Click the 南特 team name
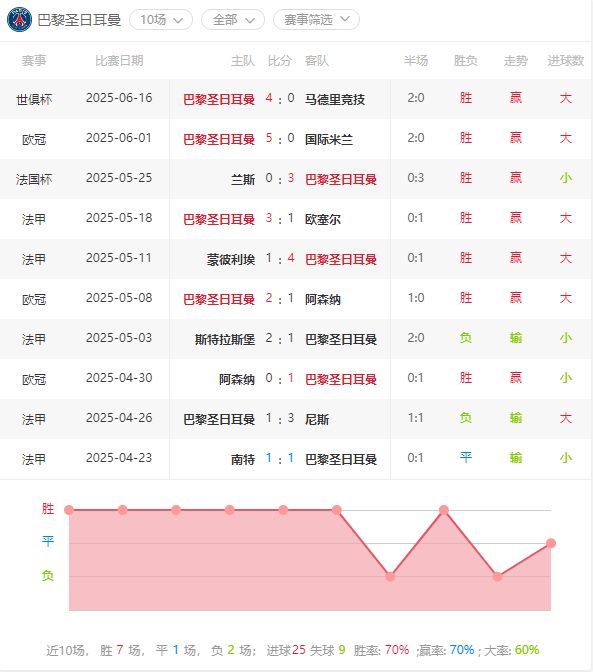The height and width of the screenshot is (672, 593). [243, 459]
